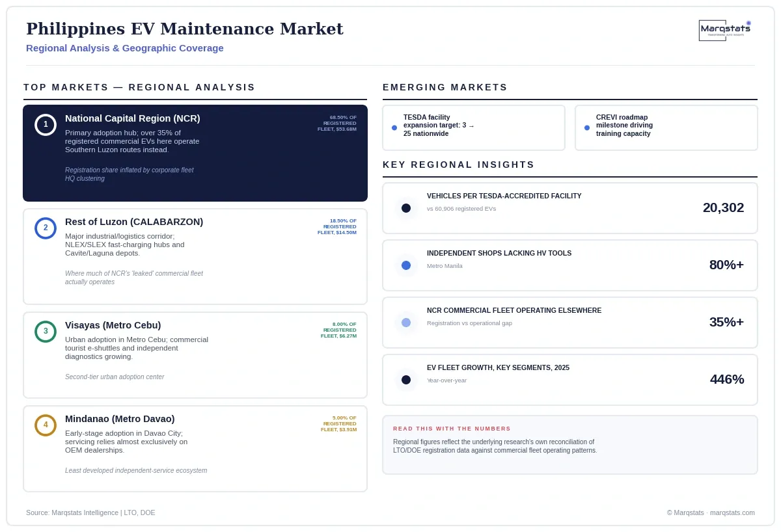781x532 pixels.
Task: Click the NCR 'leaked' commercial fleet note
Action: tap(134, 278)
